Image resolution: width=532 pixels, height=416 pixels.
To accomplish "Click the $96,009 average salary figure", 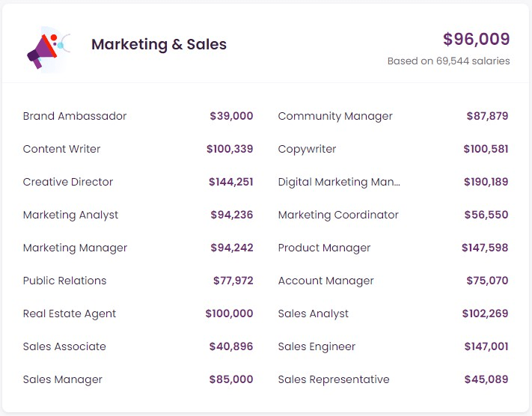I will pos(476,39).
